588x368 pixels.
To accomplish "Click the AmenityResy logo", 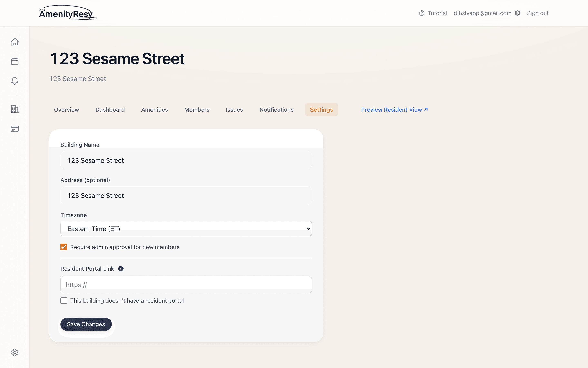I will [68, 13].
